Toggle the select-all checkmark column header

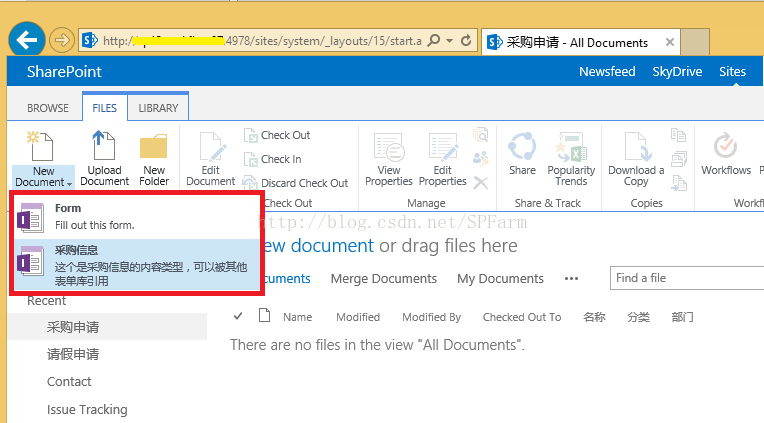coord(238,316)
